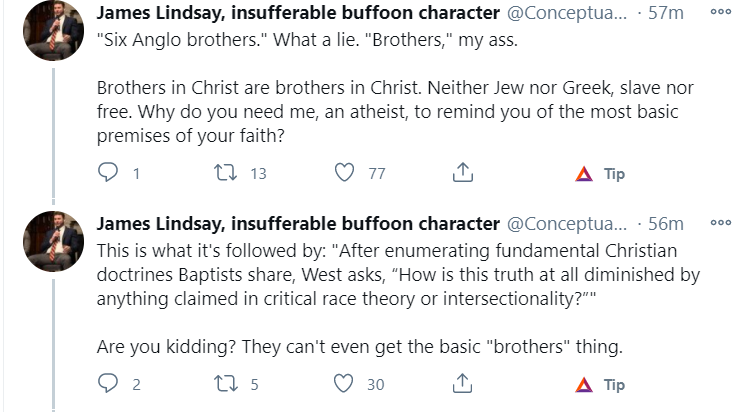Share the first tweet
This screenshot has height=412, width=734.
(x=462, y=174)
